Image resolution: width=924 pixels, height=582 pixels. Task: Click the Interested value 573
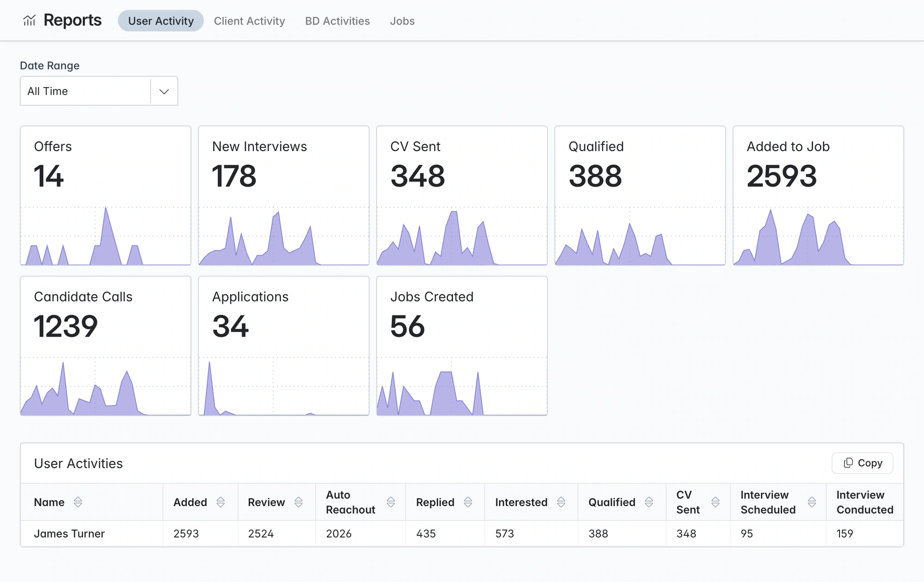505,533
